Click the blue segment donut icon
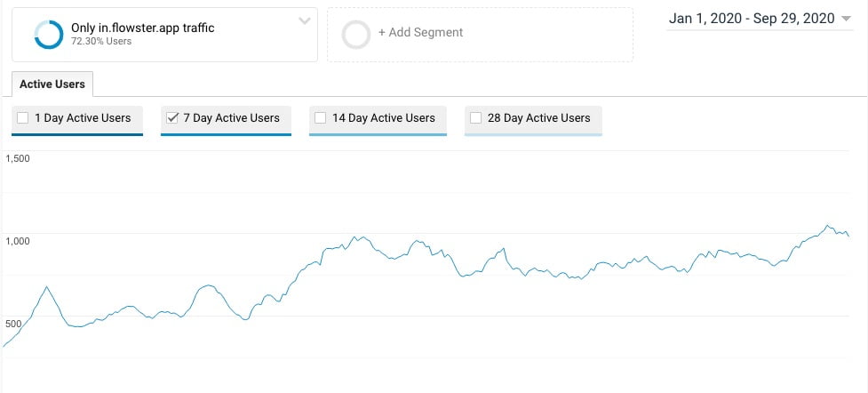Image resolution: width=868 pixels, height=393 pixels. click(48, 35)
